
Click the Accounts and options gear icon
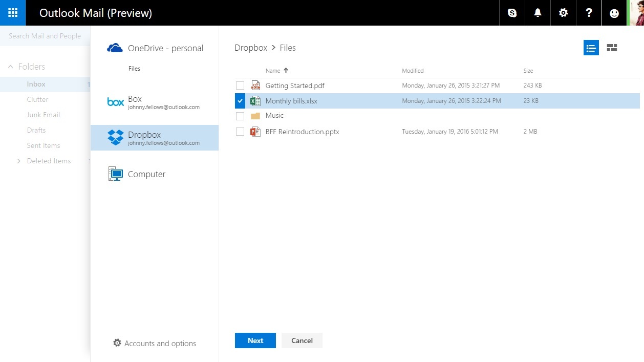click(x=117, y=343)
